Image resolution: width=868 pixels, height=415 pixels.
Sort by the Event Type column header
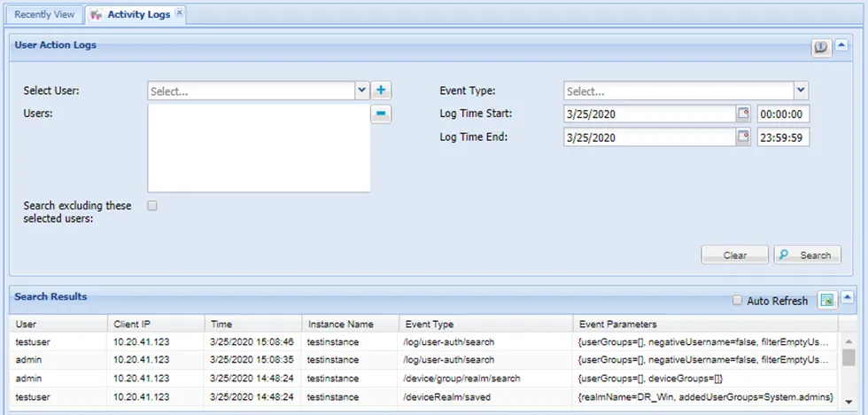(485, 325)
